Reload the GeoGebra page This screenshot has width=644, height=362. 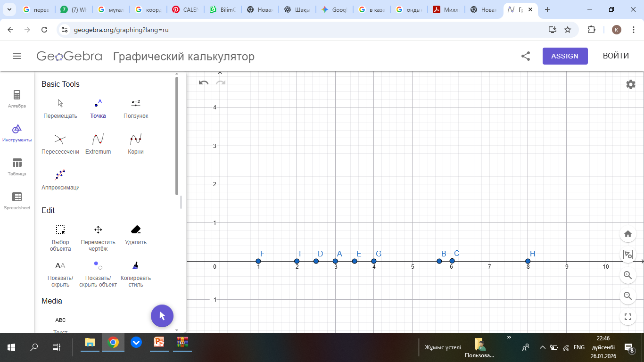pos(44,30)
